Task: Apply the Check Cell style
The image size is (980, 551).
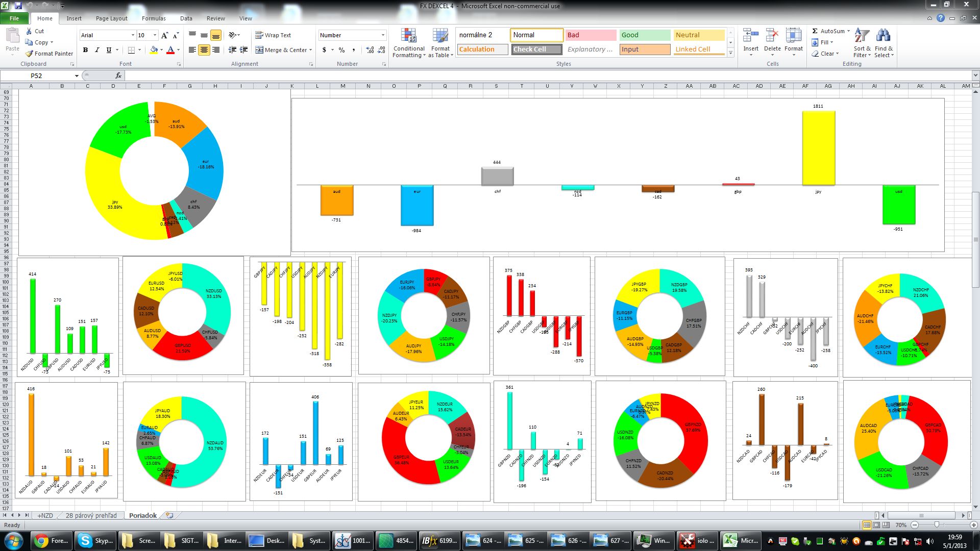Action: 536,49
